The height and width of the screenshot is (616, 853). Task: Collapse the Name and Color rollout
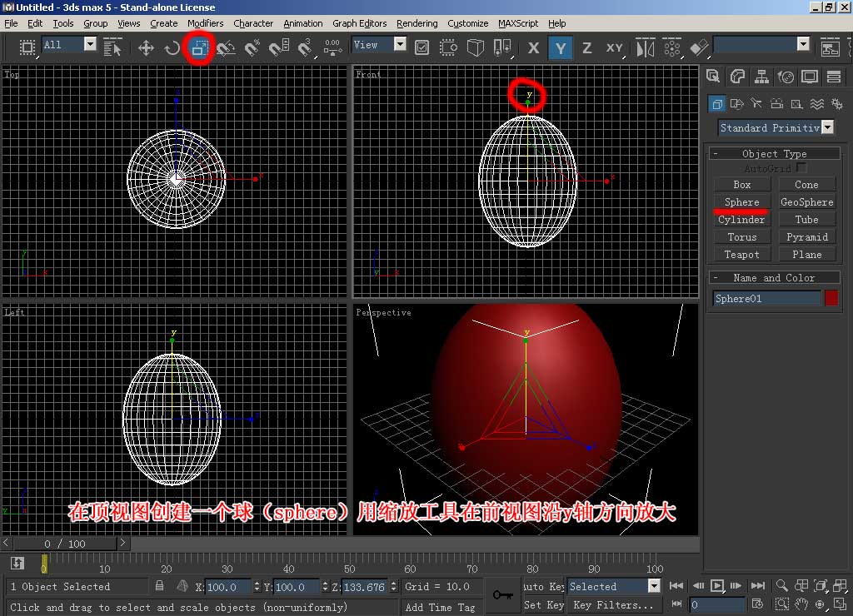[x=774, y=278]
